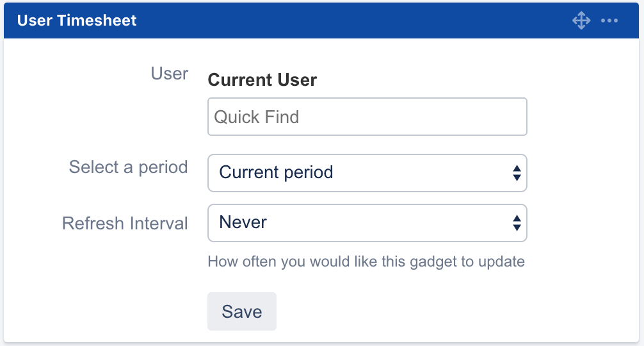
Task: Click the gadget update help text
Action: (366, 261)
